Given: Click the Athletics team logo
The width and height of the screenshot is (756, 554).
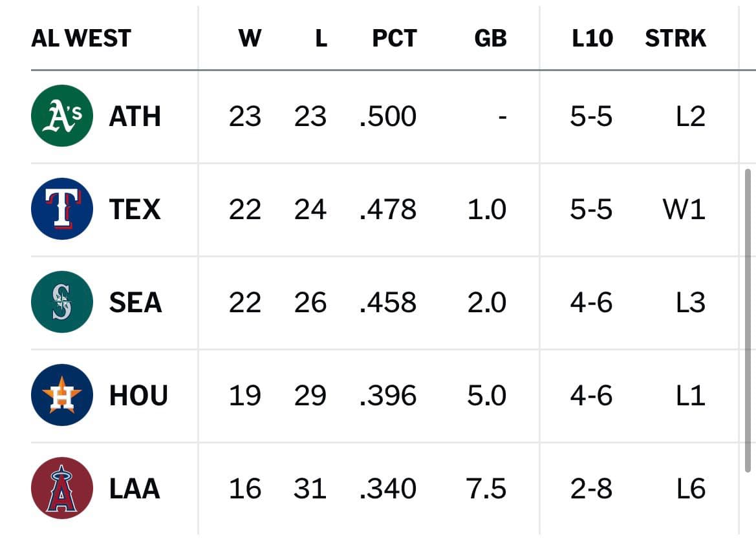Looking at the screenshot, I should (x=61, y=116).
